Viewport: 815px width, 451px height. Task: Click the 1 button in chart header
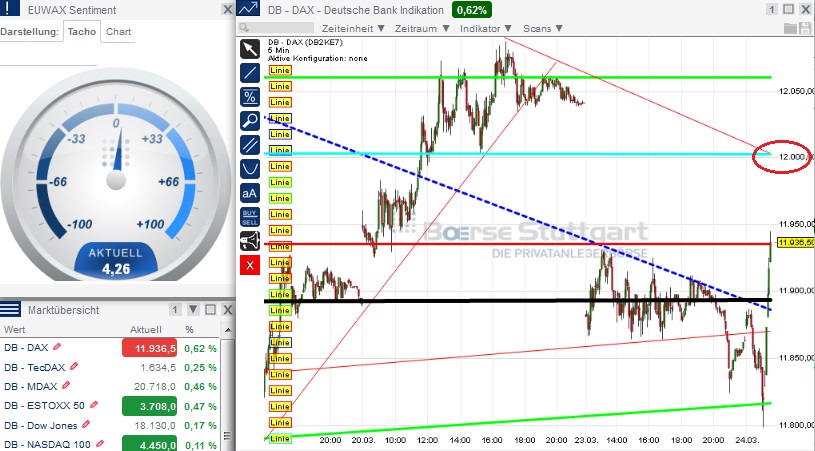click(772, 9)
